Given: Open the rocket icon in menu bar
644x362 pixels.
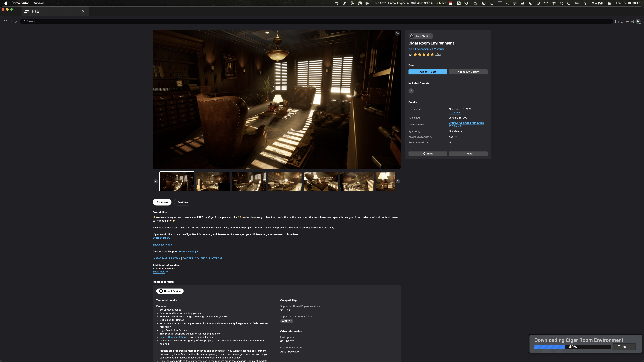Looking at the screenshot, I should 344,3.
